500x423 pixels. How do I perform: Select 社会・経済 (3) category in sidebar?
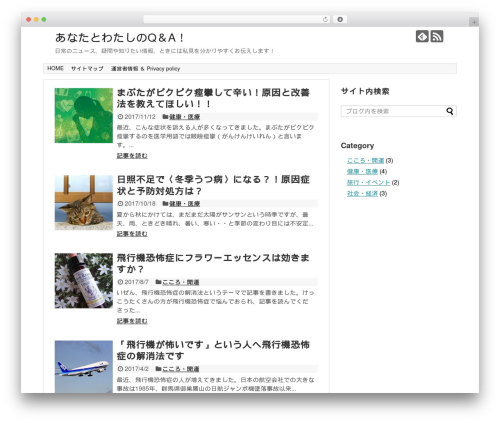click(362, 194)
